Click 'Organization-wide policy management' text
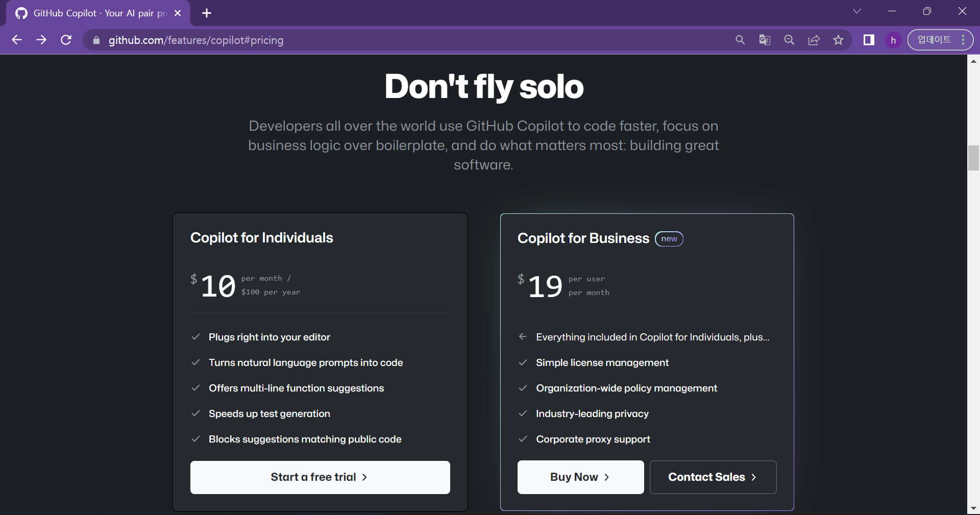The image size is (980, 515). [626, 388]
